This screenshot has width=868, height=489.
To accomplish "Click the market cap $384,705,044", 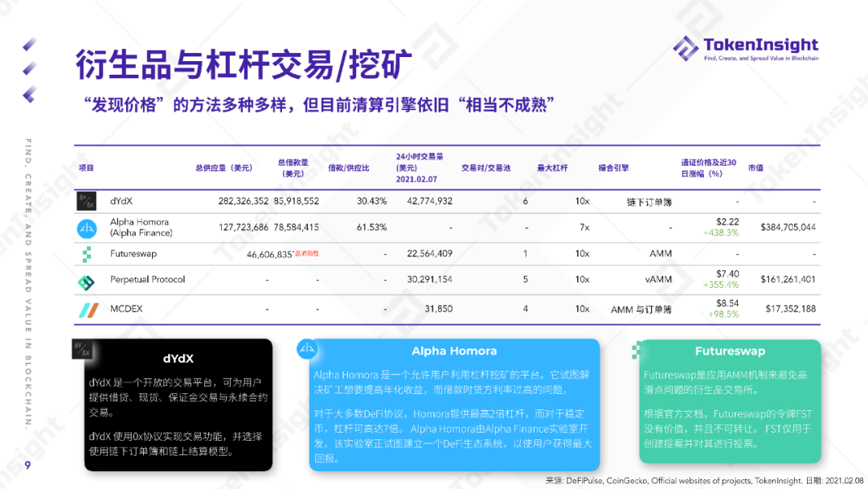I will [788, 227].
